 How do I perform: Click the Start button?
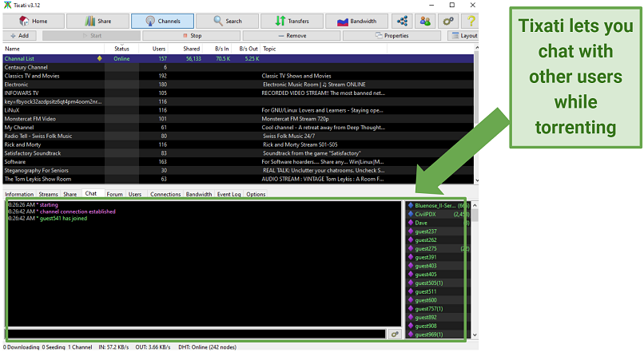(x=92, y=36)
